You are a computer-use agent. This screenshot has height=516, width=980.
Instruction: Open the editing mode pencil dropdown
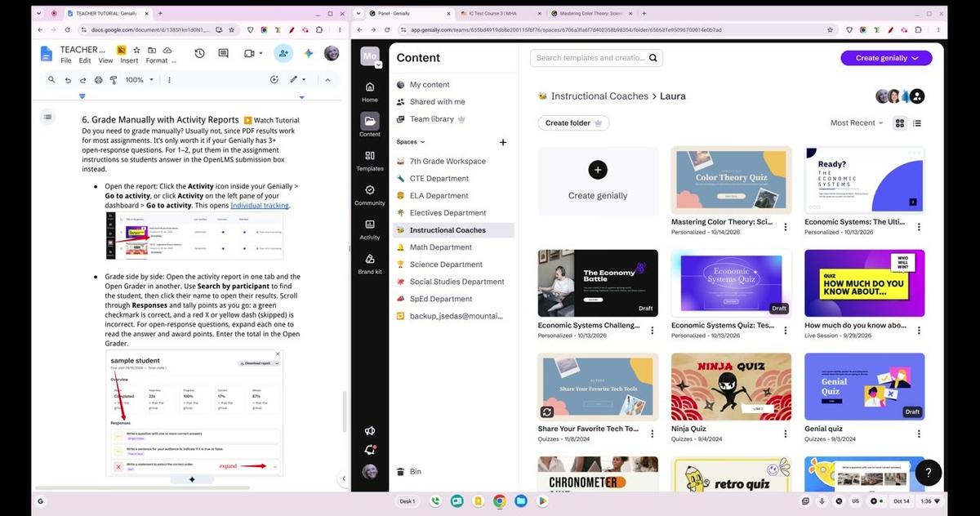click(x=297, y=80)
